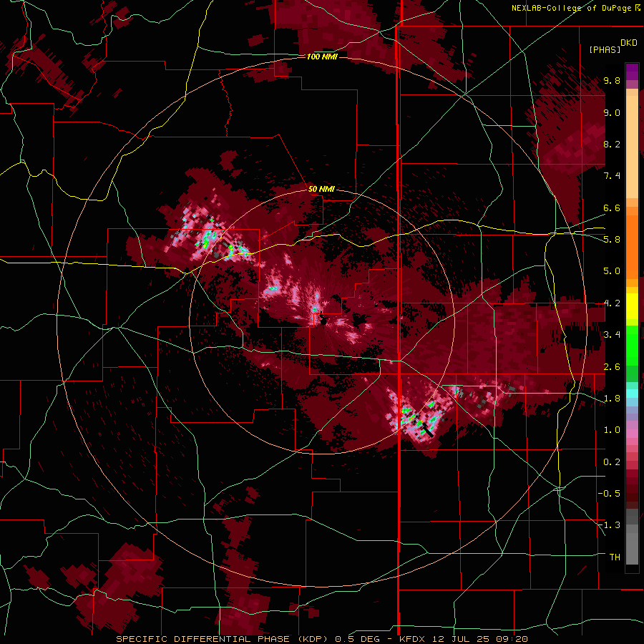Click the -1.3 color scale value

pos(610,525)
